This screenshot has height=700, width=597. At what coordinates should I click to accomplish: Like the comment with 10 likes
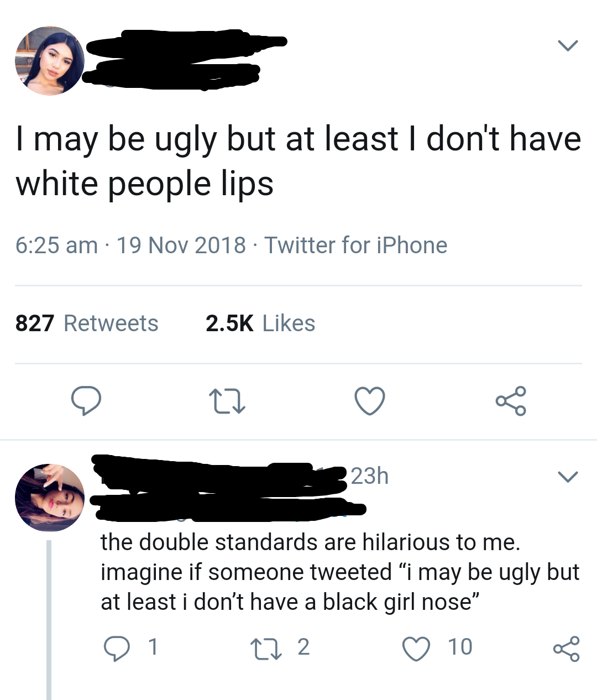438,647
